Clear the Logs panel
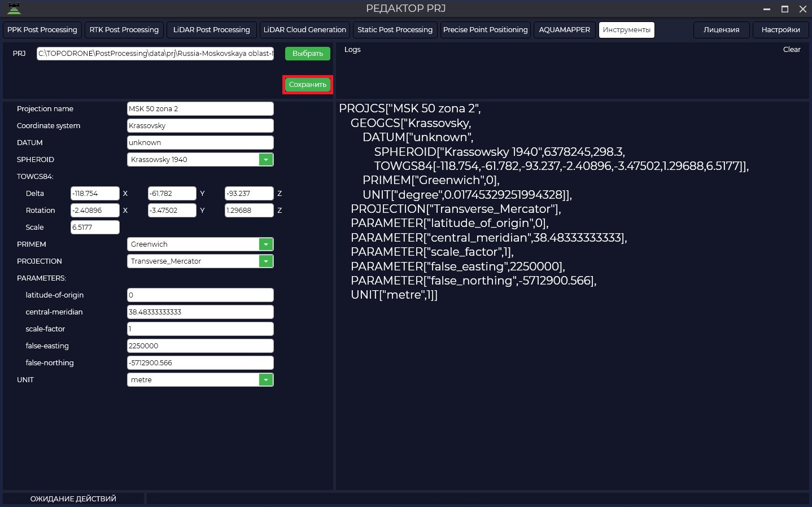This screenshot has width=812, height=507. (792, 50)
